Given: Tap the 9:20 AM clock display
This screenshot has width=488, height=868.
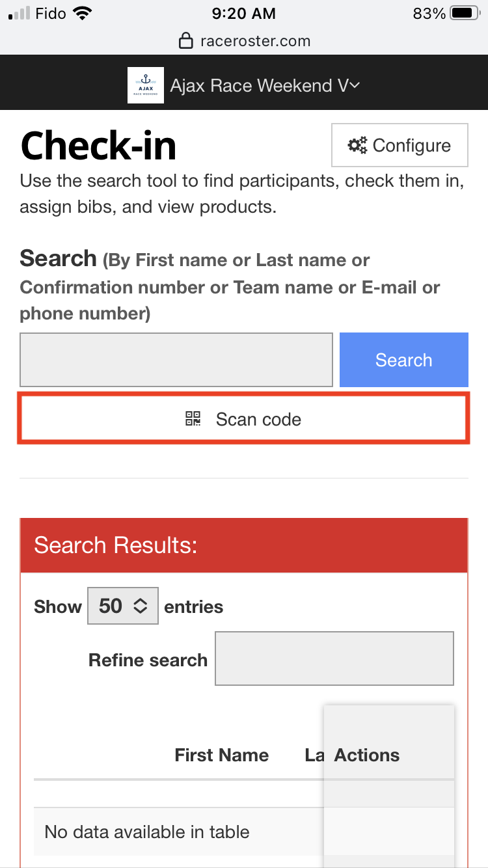Looking at the screenshot, I should click(243, 13).
